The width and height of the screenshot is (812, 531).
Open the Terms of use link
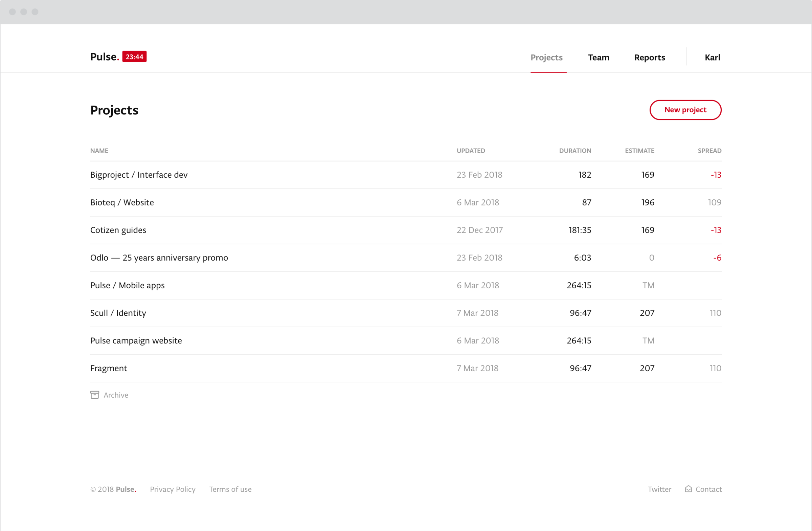pyautogui.click(x=230, y=489)
